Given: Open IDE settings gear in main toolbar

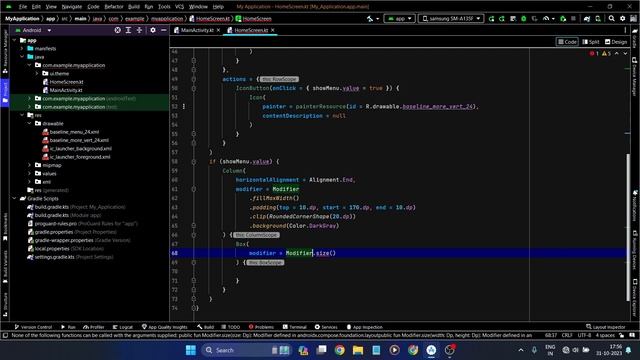Looking at the screenshot, I should tap(622, 19).
